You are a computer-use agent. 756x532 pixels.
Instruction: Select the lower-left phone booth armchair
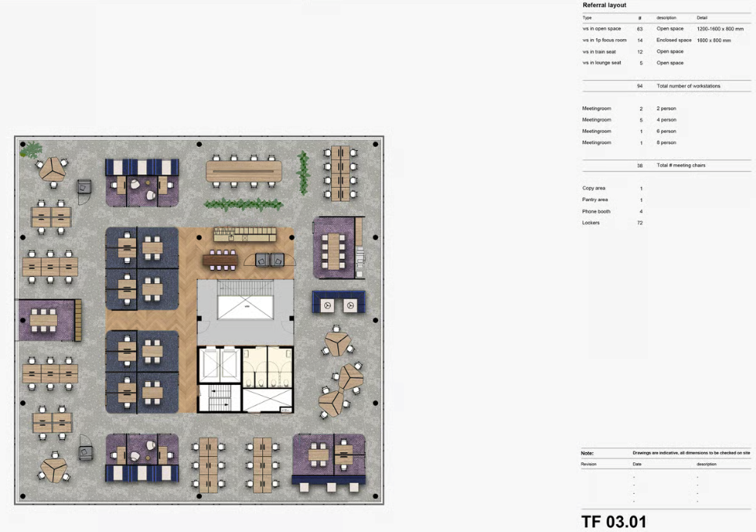85,453
